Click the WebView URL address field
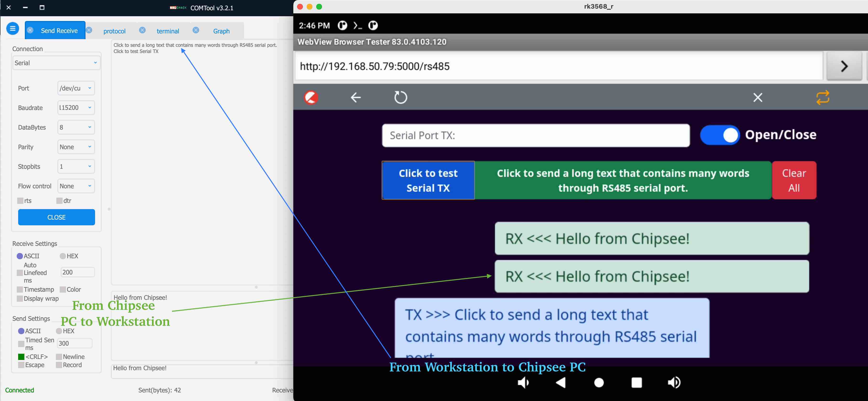 (x=559, y=66)
